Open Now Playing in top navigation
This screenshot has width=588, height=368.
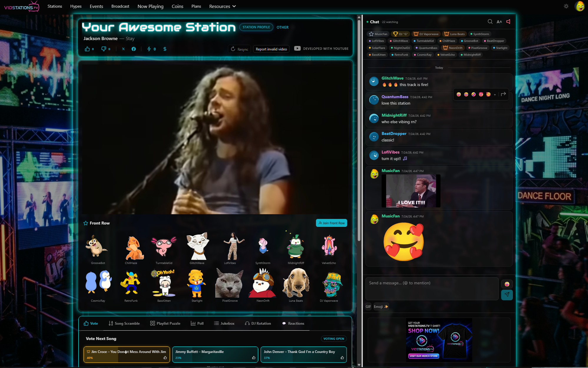(150, 6)
